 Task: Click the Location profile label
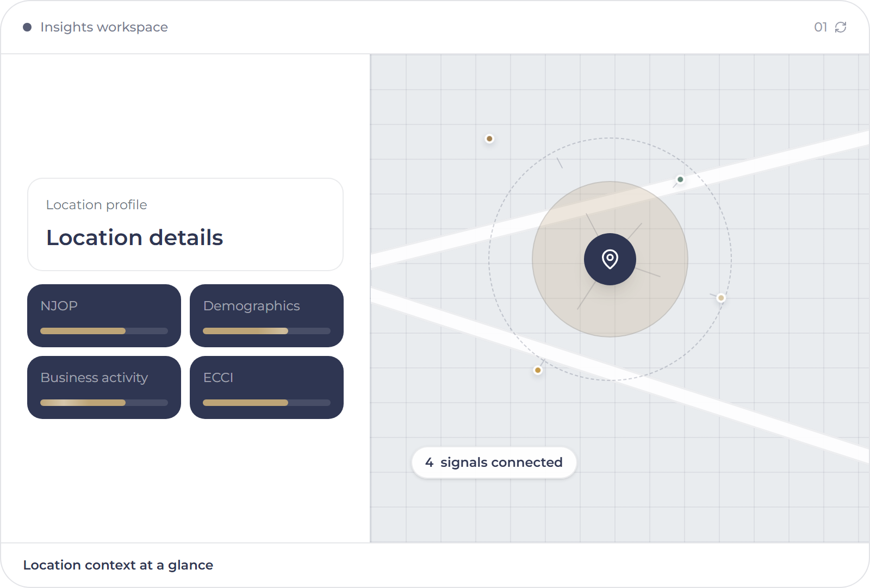pyautogui.click(x=96, y=205)
